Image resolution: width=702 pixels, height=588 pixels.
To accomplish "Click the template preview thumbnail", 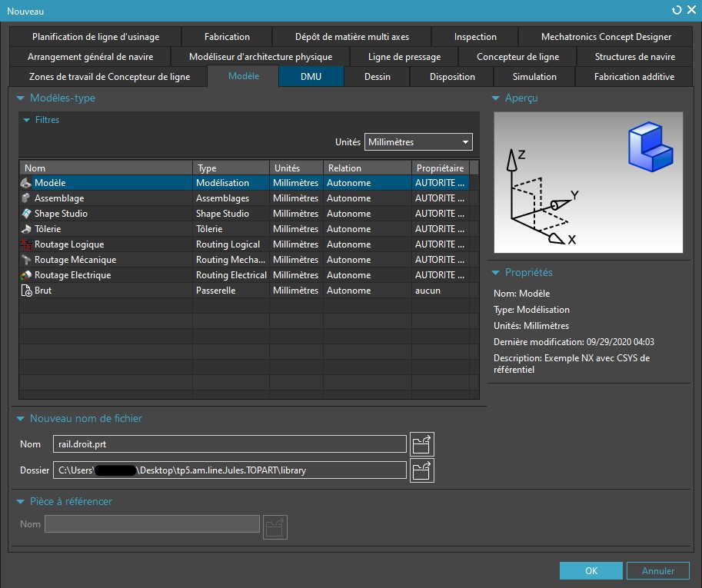I will click(x=588, y=183).
